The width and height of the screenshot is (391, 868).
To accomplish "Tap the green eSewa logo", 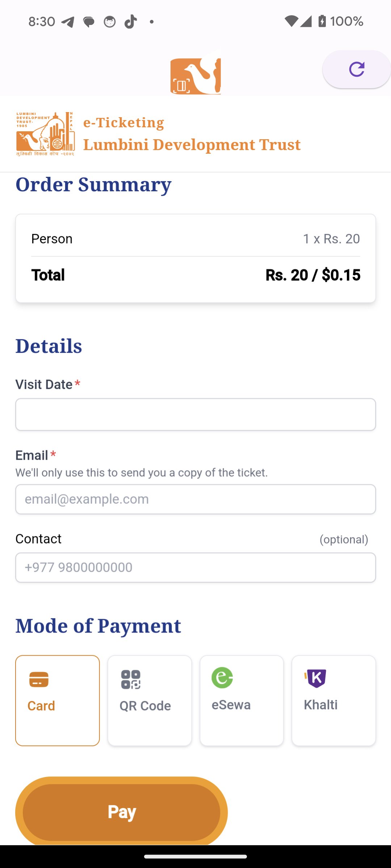I will (222, 678).
